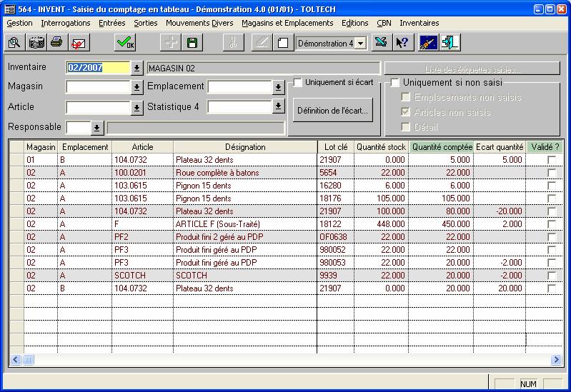
Task: Tick Validé for ARTICLE F row
Action: tap(552, 223)
